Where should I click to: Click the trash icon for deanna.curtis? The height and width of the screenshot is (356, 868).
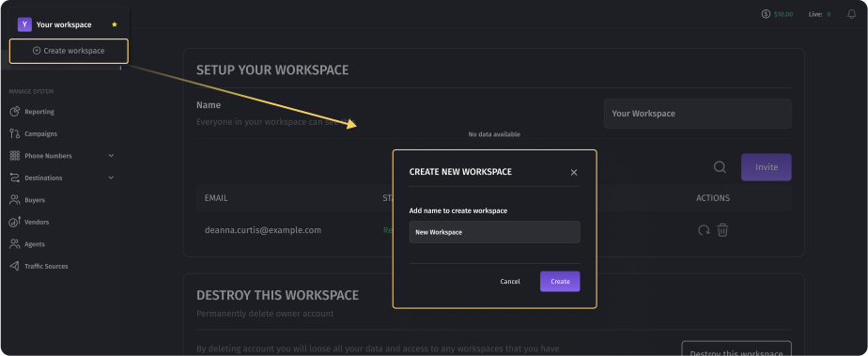tap(722, 230)
